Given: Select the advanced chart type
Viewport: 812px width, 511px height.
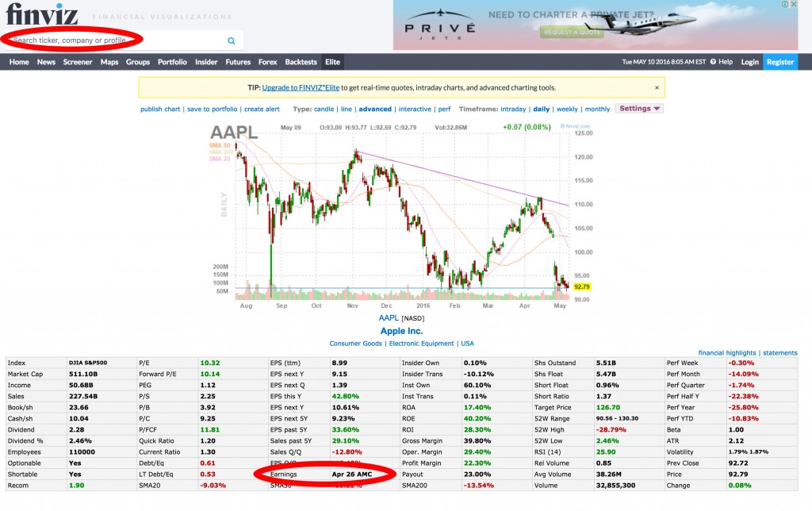Looking at the screenshot, I should [x=375, y=109].
